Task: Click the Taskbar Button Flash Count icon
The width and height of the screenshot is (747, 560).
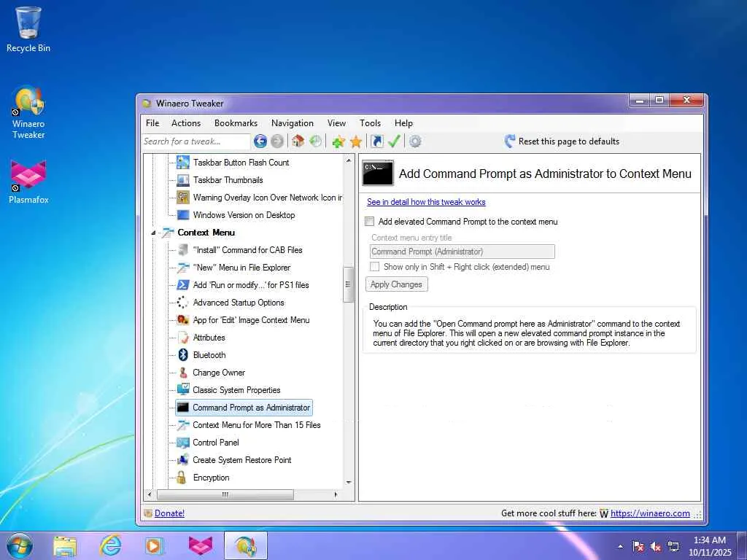Action: coord(183,163)
